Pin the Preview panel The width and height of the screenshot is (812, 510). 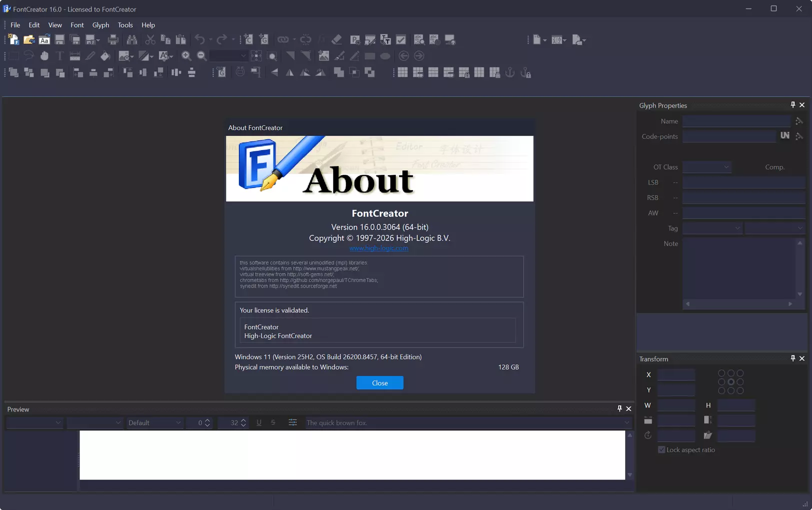pyautogui.click(x=620, y=408)
